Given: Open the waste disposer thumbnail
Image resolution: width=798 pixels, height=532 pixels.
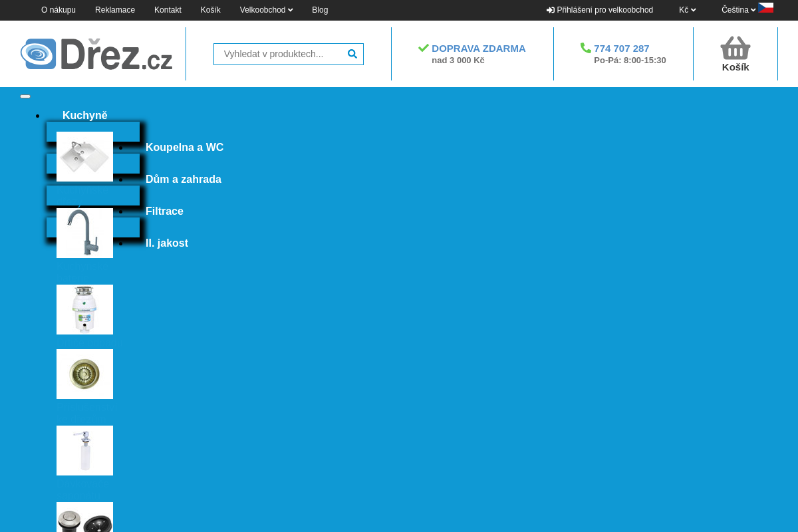Looking at the screenshot, I should (84, 309).
